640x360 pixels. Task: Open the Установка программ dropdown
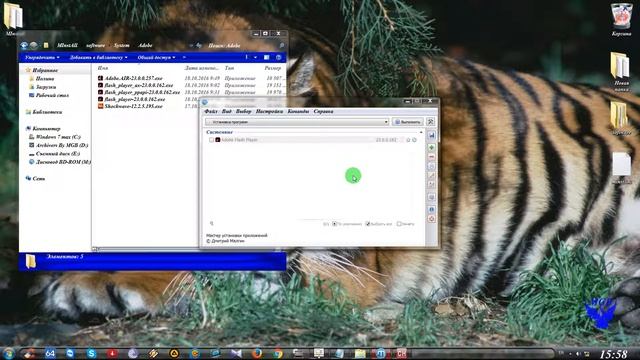point(297,122)
